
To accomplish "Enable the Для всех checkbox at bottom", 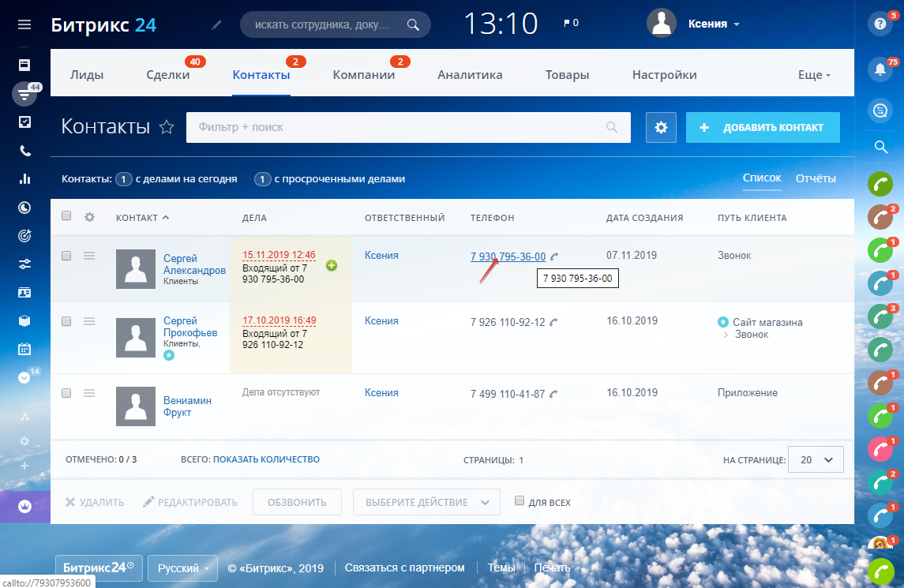I will 519,501.
